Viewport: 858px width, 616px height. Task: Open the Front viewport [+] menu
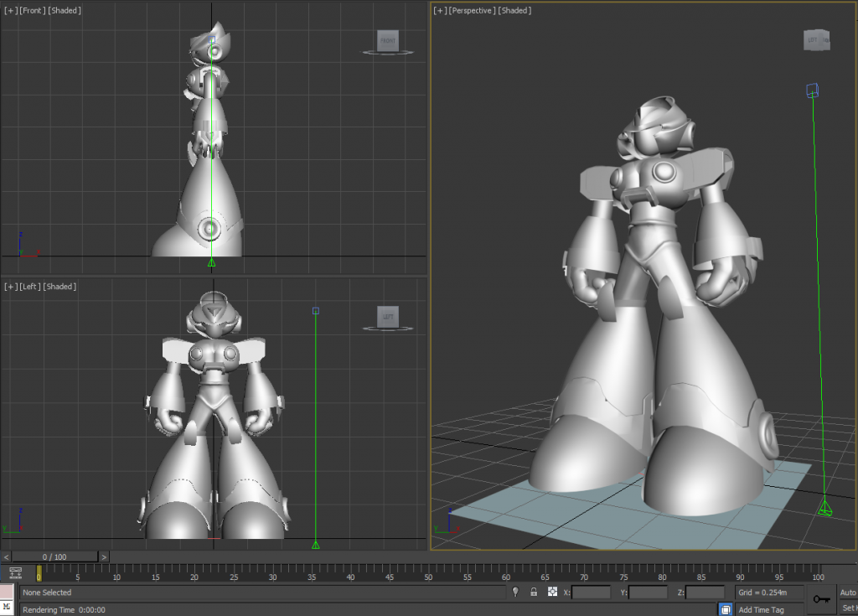coord(10,10)
